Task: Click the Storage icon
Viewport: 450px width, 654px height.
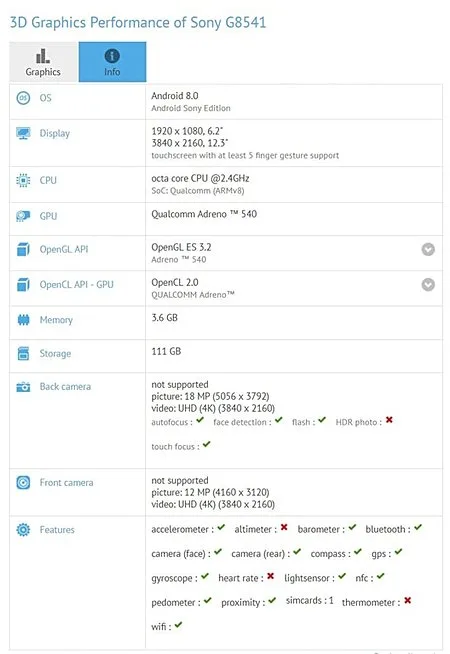Action: click(x=23, y=353)
